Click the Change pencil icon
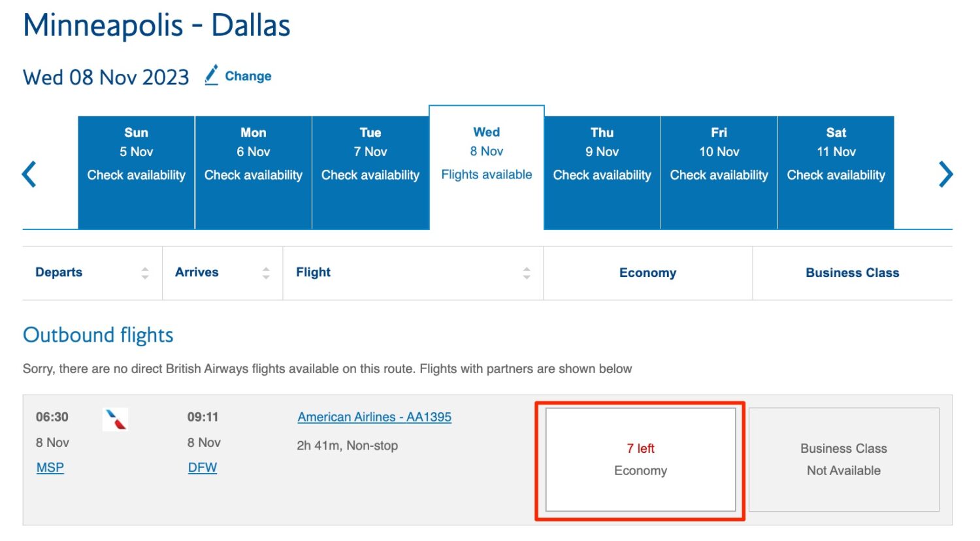 (210, 75)
